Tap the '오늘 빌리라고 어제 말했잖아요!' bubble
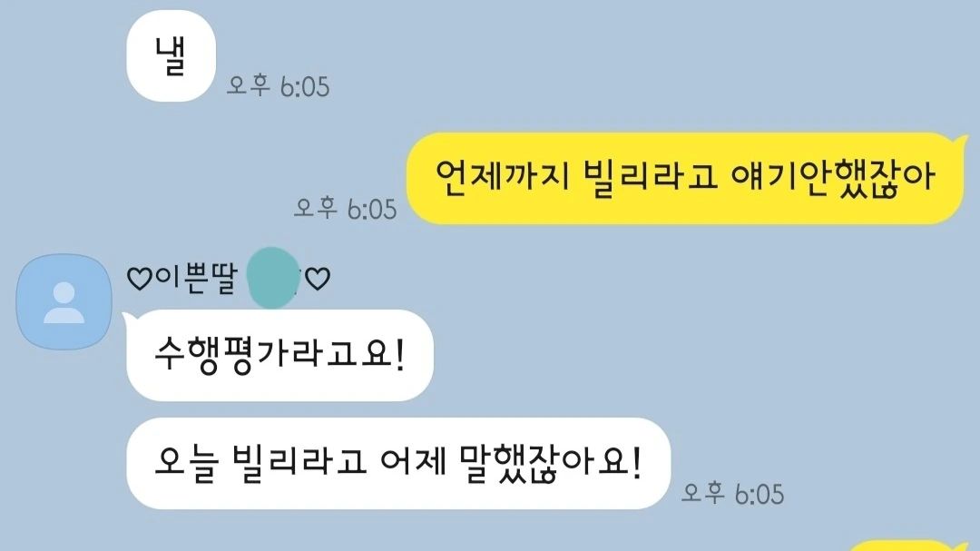Image resolution: width=980 pixels, height=551 pixels. (x=398, y=464)
